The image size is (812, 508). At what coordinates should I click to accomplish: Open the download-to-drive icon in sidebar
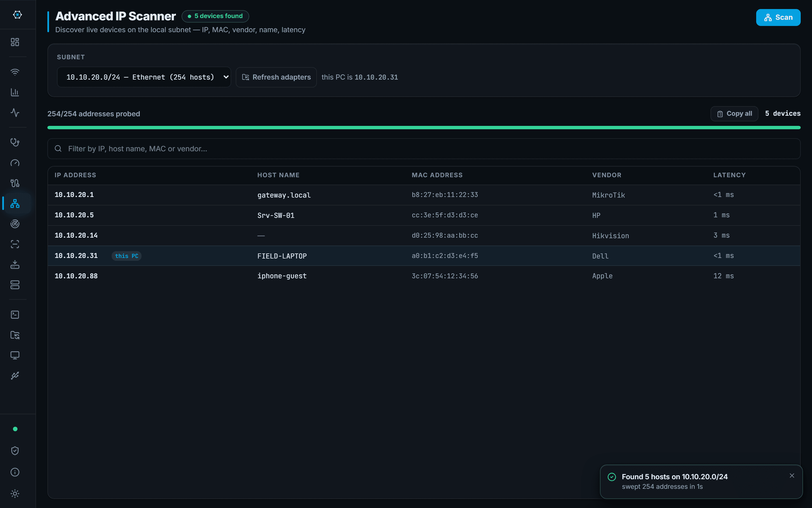coord(15,264)
